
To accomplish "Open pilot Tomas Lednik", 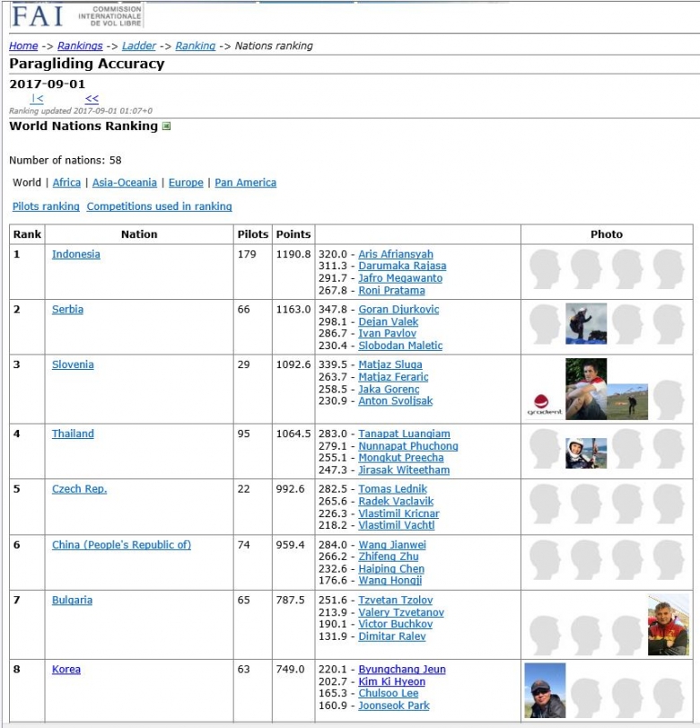I will pos(393,489).
